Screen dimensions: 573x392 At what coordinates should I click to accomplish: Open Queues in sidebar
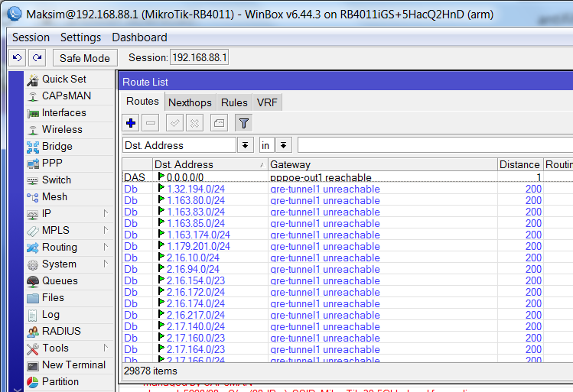70,280
